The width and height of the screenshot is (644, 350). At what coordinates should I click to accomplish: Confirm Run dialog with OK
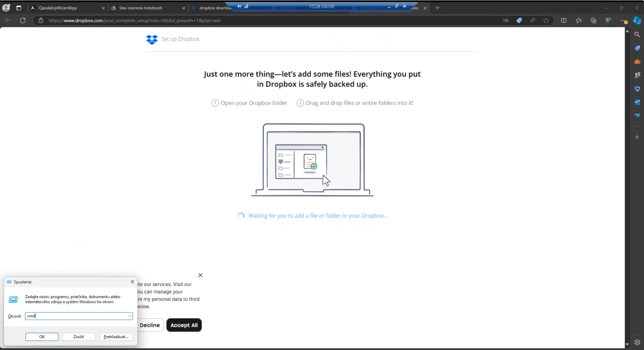coord(42,337)
